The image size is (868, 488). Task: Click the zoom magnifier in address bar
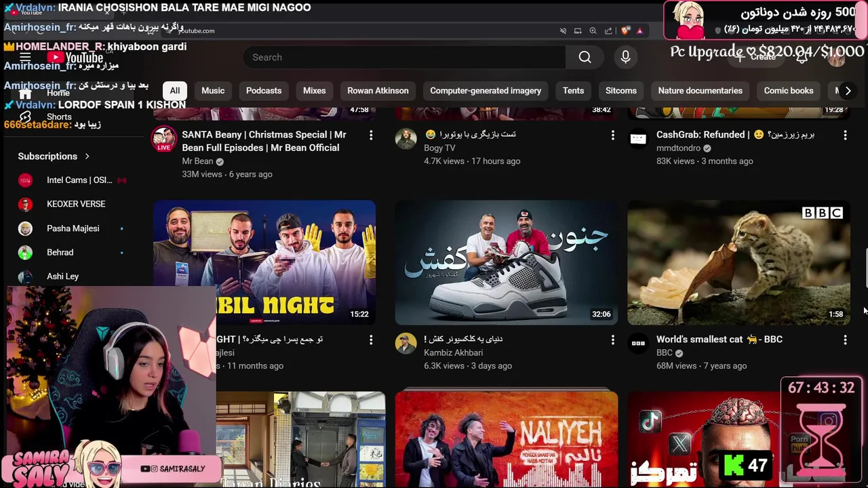pyautogui.click(x=593, y=30)
